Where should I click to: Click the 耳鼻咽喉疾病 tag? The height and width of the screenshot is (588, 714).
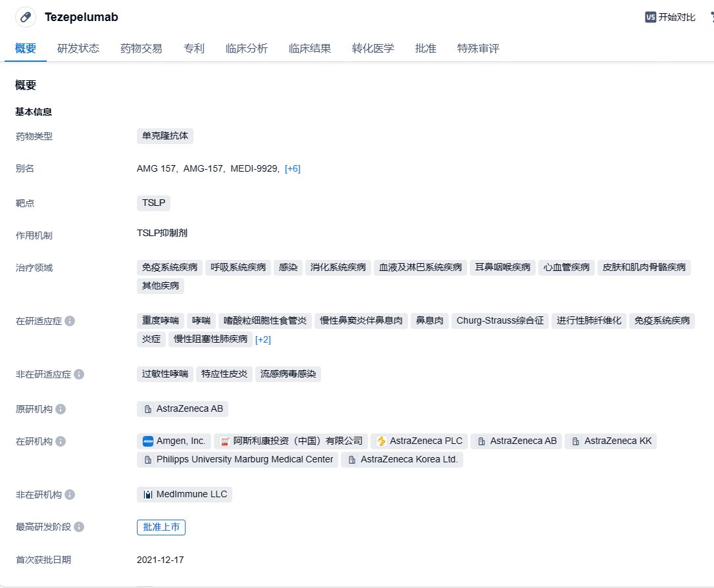pyautogui.click(x=503, y=268)
